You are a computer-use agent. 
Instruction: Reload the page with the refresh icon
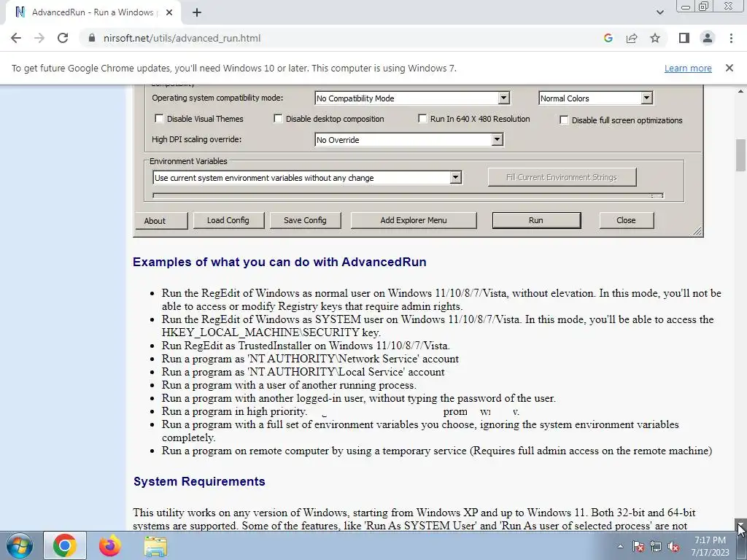click(x=63, y=38)
